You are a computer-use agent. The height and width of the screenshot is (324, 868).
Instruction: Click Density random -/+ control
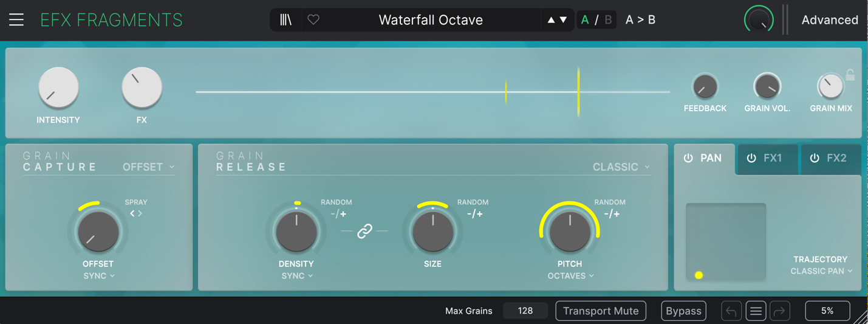click(338, 214)
